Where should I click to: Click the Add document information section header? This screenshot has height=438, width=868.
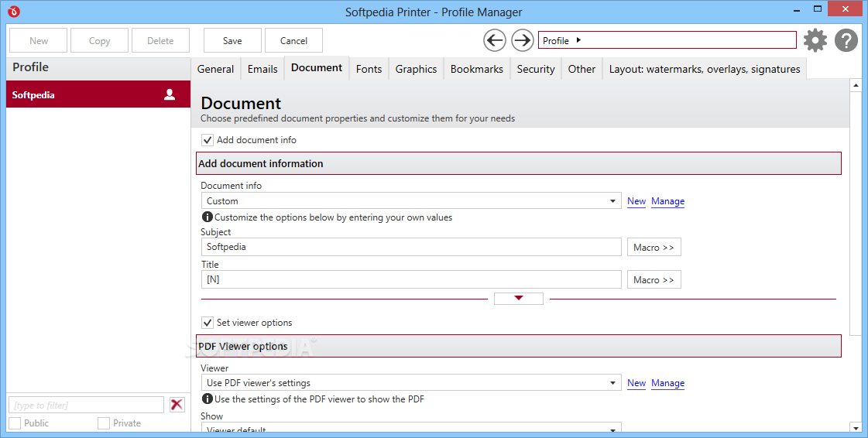pyautogui.click(x=519, y=164)
